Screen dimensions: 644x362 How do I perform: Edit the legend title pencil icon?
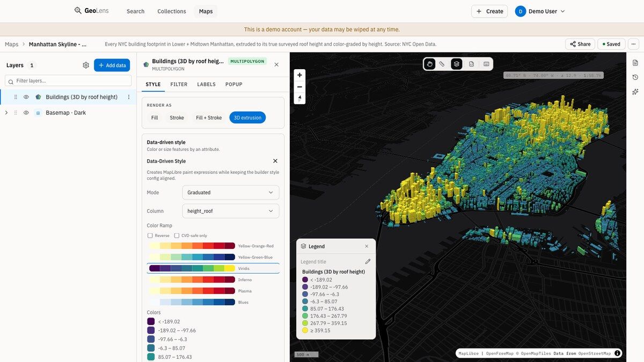point(368,262)
